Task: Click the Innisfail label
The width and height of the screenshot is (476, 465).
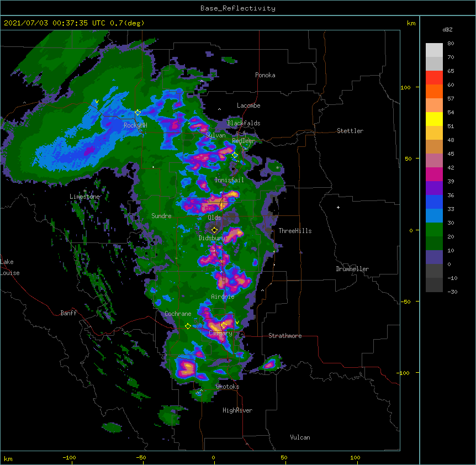Action: [x=229, y=180]
